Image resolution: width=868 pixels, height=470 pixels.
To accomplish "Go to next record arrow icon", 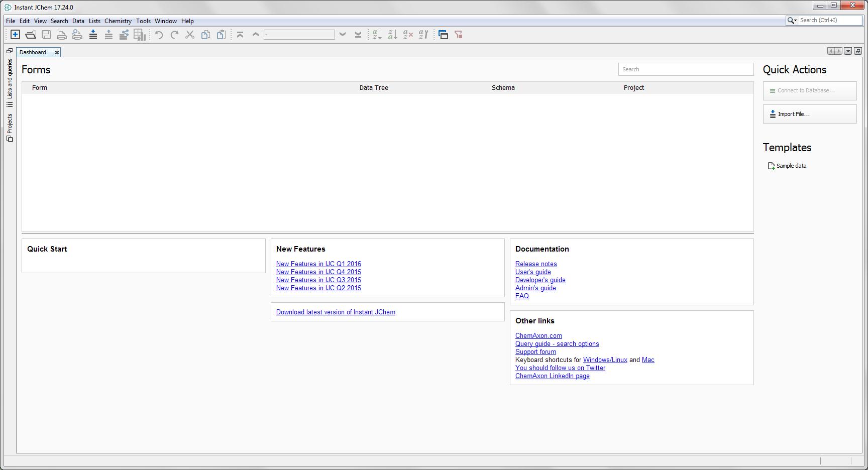I will [343, 35].
